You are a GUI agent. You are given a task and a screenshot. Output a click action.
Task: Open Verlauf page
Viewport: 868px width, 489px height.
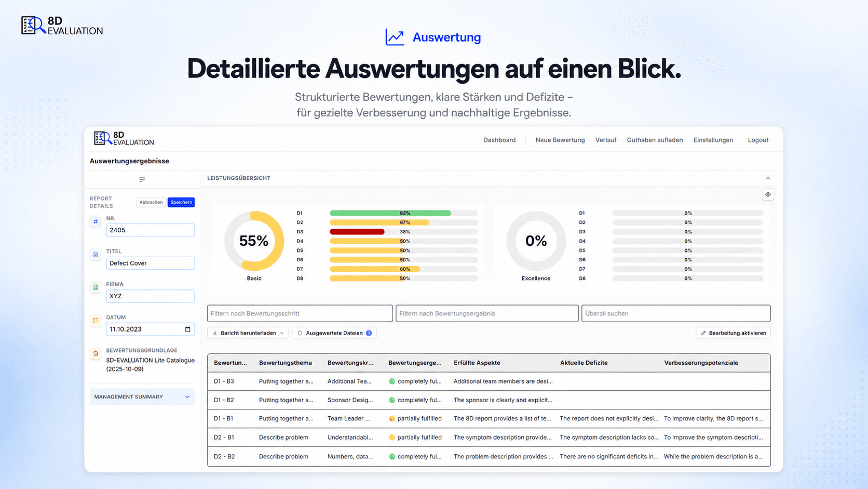click(606, 140)
